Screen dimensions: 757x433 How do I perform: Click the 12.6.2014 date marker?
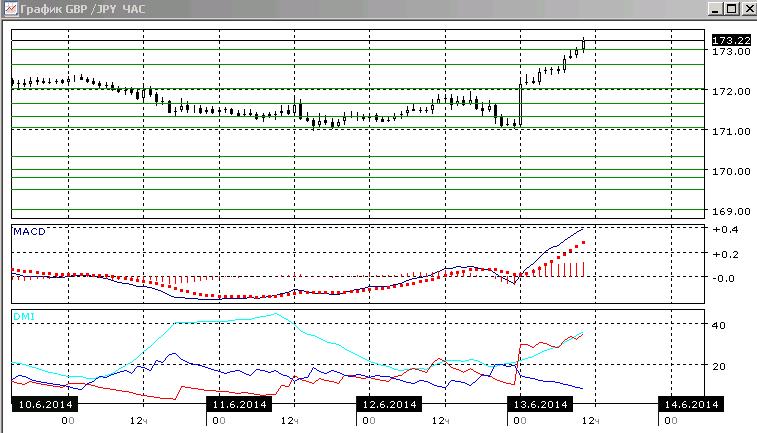(389, 405)
